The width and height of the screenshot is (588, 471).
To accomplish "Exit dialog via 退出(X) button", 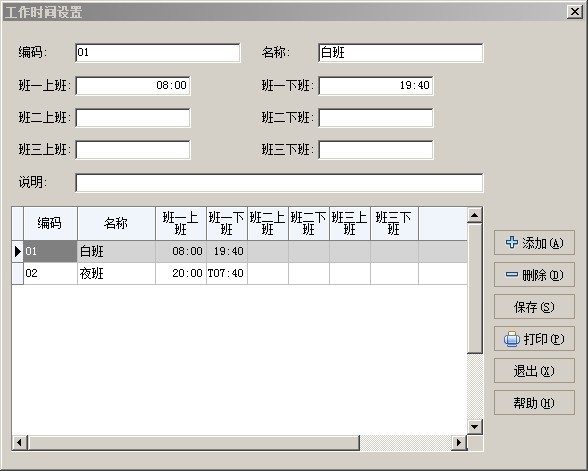I will (534, 370).
